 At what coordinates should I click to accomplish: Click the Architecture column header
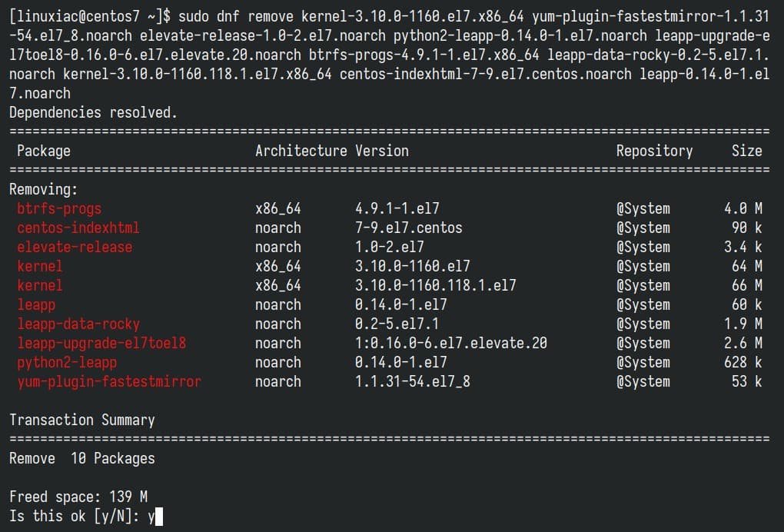click(x=301, y=151)
